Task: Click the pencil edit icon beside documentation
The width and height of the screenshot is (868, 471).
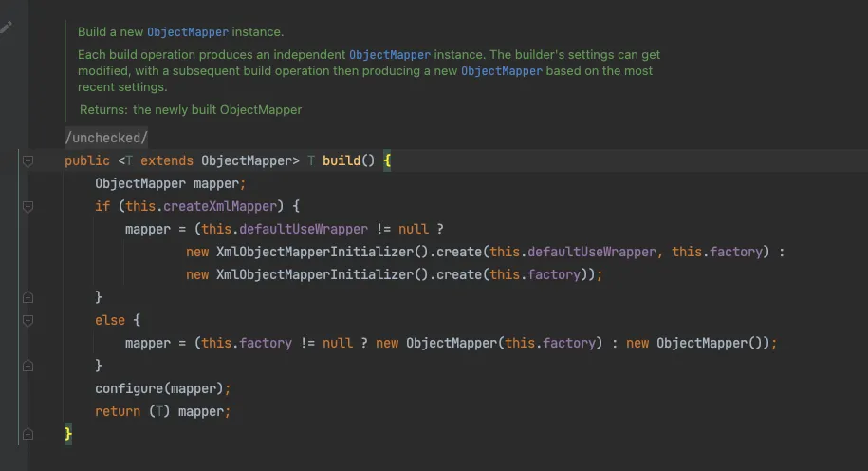Action: point(7,28)
